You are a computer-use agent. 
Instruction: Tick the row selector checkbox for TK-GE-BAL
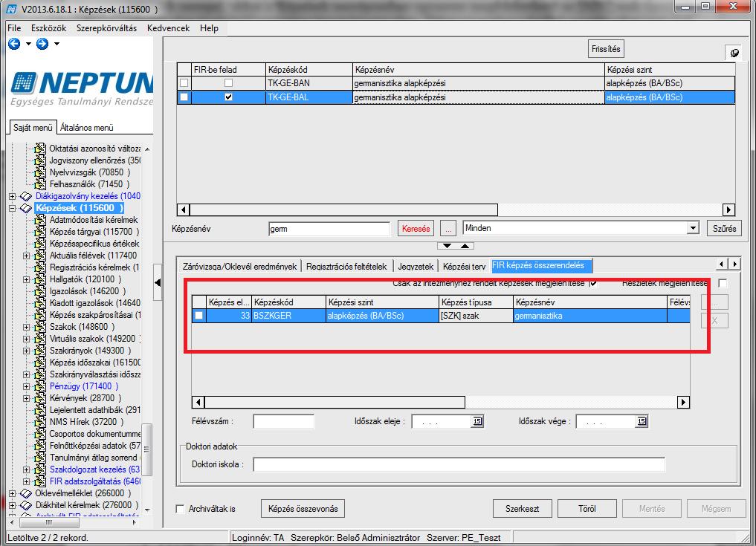pyautogui.click(x=184, y=97)
